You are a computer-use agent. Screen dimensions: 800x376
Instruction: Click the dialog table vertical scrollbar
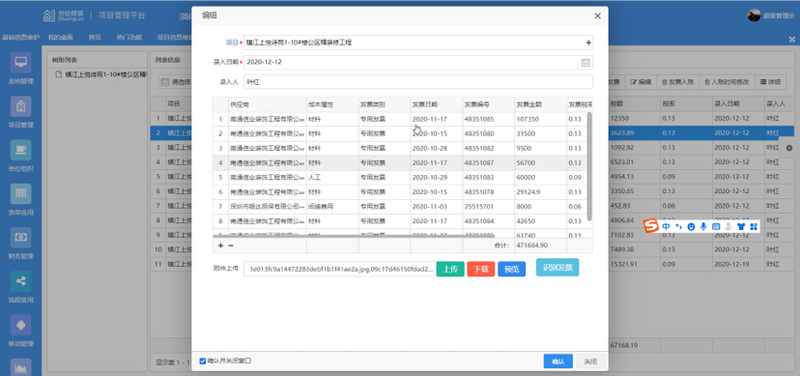click(x=589, y=166)
